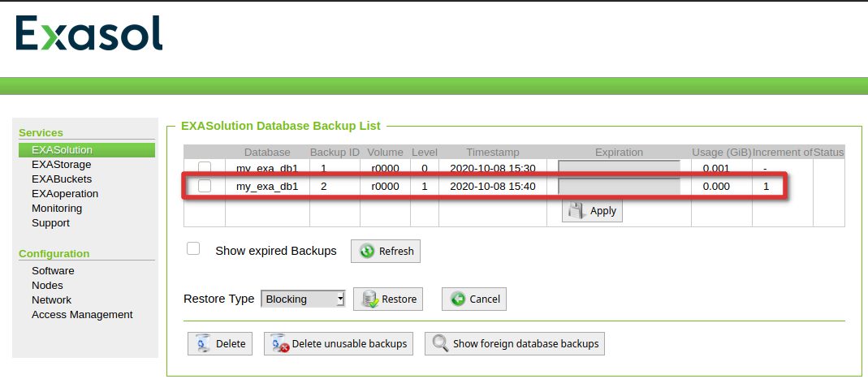Click expiration field for backup 2

619,187
